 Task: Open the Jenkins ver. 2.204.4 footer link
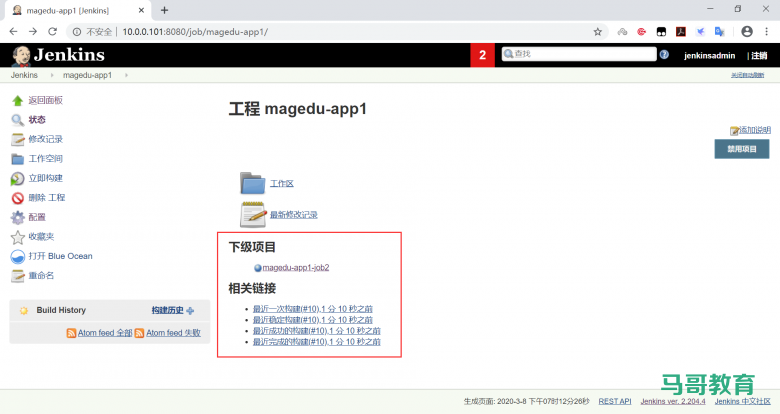tap(673, 401)
